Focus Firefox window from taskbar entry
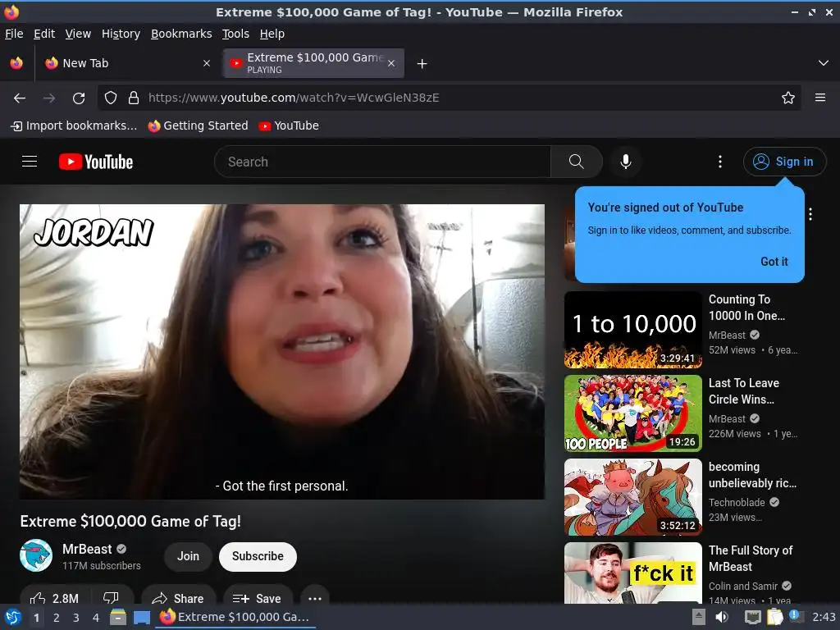This screenshot has width=840, height=630. point(235,617)
